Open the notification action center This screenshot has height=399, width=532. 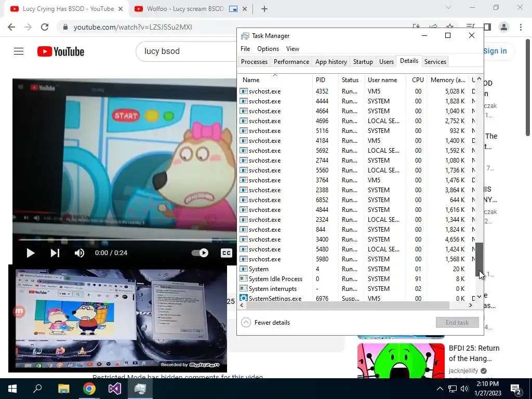tap(516, 389)
